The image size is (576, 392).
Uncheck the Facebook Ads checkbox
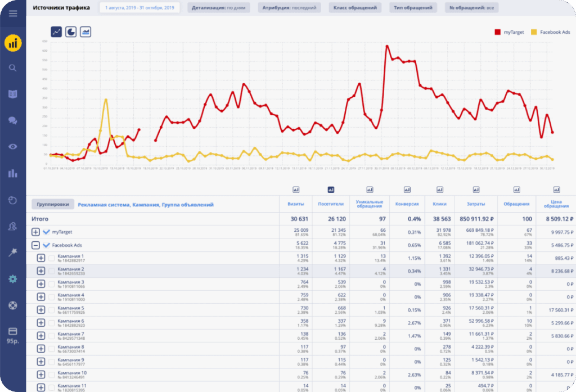click(46, 245)
